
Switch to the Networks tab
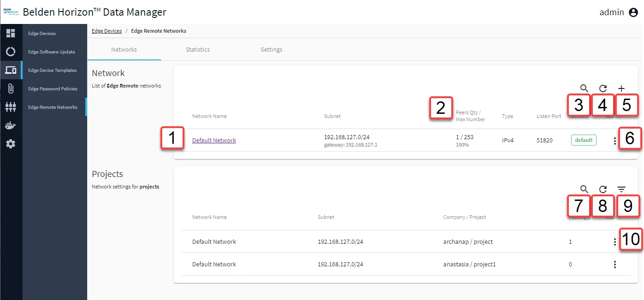[124, 49]
